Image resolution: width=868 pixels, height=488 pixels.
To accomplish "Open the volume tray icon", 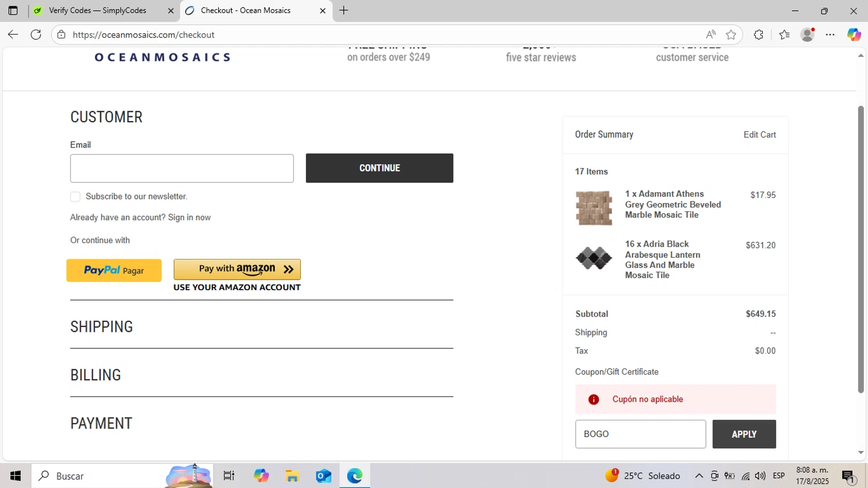I will coord(760,476).
